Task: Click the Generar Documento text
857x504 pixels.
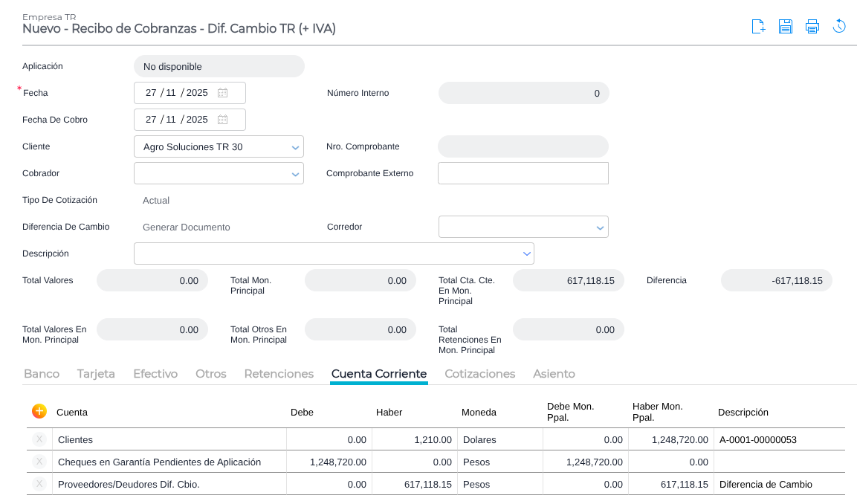Action: (186, 227)
